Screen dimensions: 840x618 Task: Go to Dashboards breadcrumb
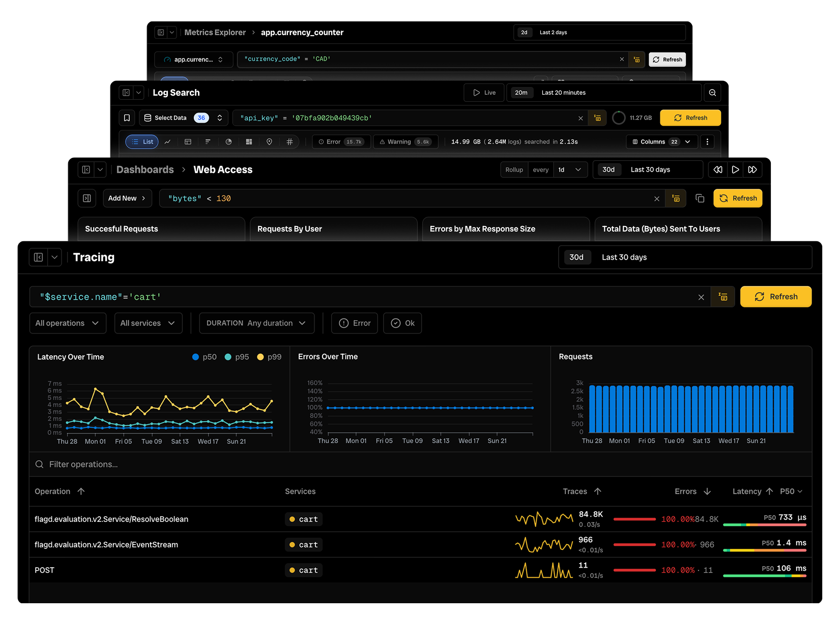145,170
